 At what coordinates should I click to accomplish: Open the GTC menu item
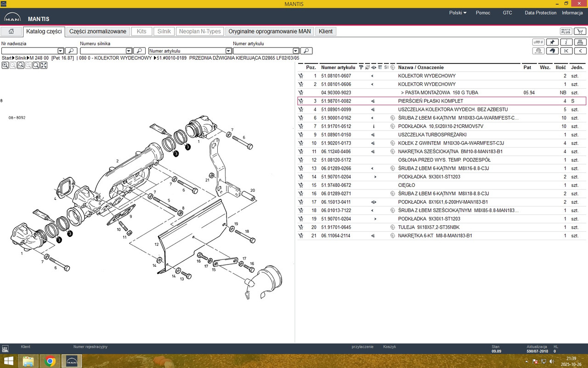pyautogui.click(x=508, y=13)
